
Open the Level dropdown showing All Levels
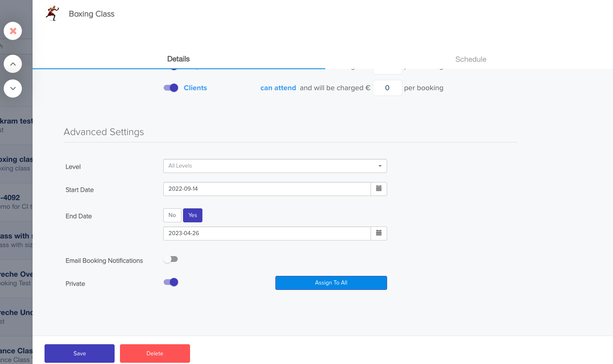pyautogui.click(x=275, y=166)
